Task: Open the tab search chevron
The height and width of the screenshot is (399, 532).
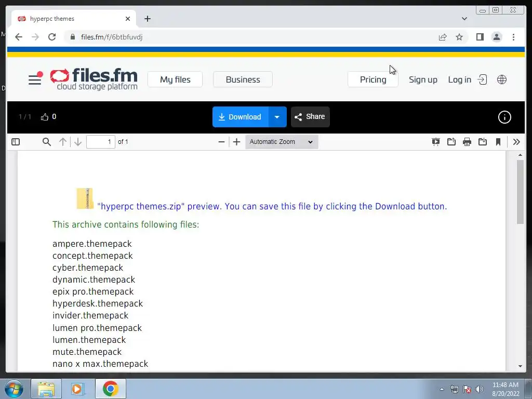Action: point(464,19)
